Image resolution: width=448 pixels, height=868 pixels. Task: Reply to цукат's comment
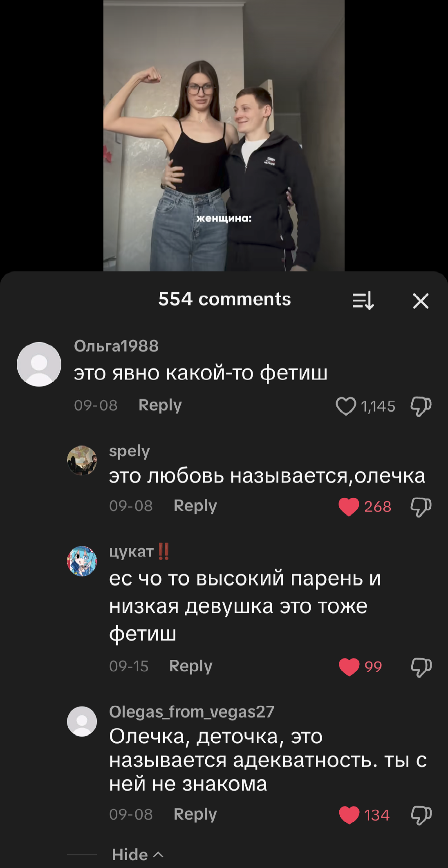190,666
